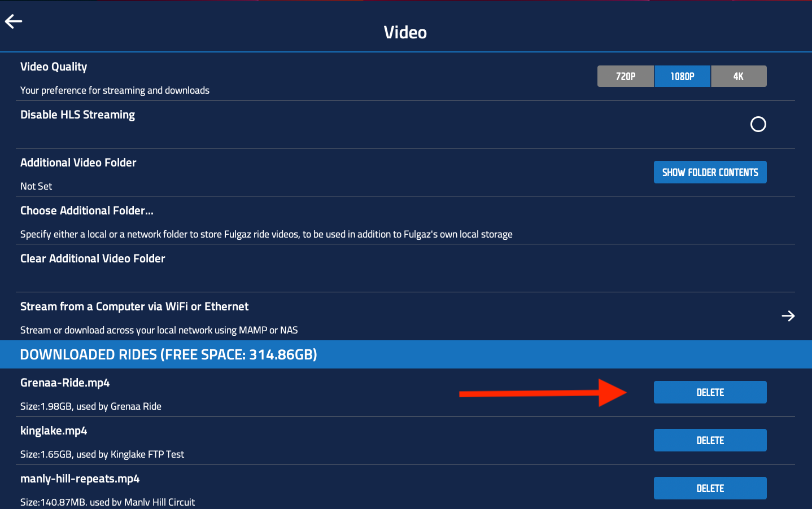812x509 pixels.
Task: Choose Additional Folder for ride videos
Action: pyautogui.click(x=86, y=210)
